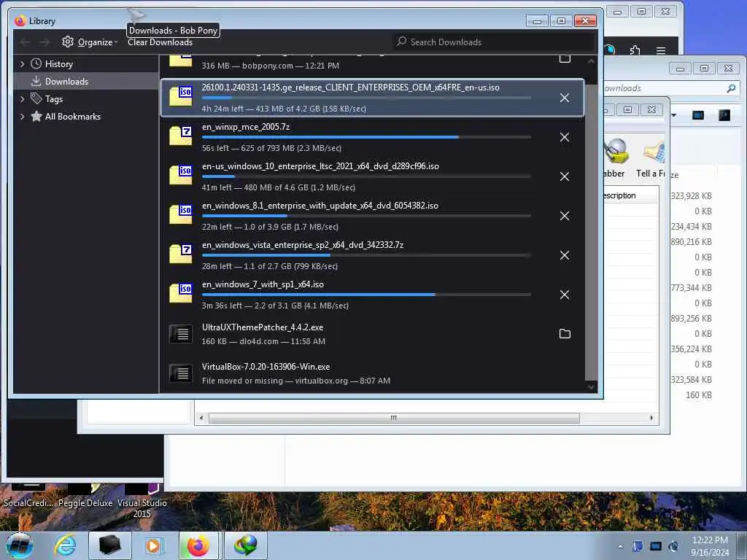Screen dimensions: 747x560
Task: Click the 7z icon of the Windows Vista download
Action: pyautogui.click(x=181, y=253)
